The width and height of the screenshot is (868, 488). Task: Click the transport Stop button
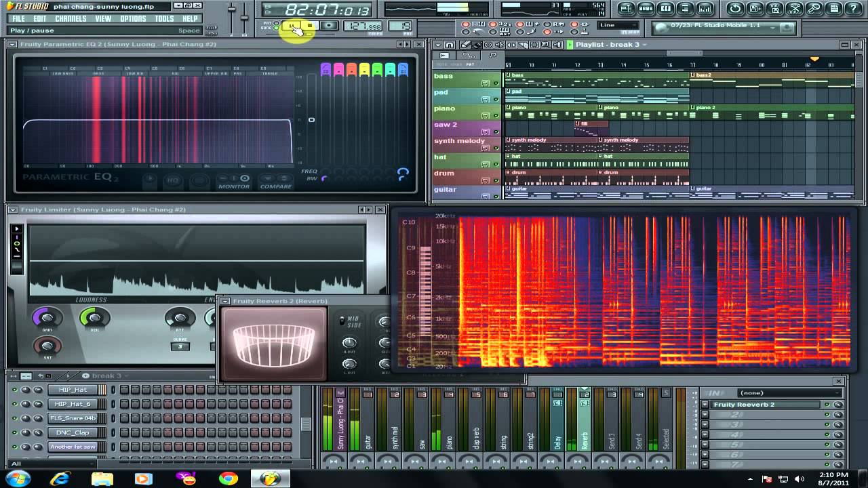(x=310, y=26)
